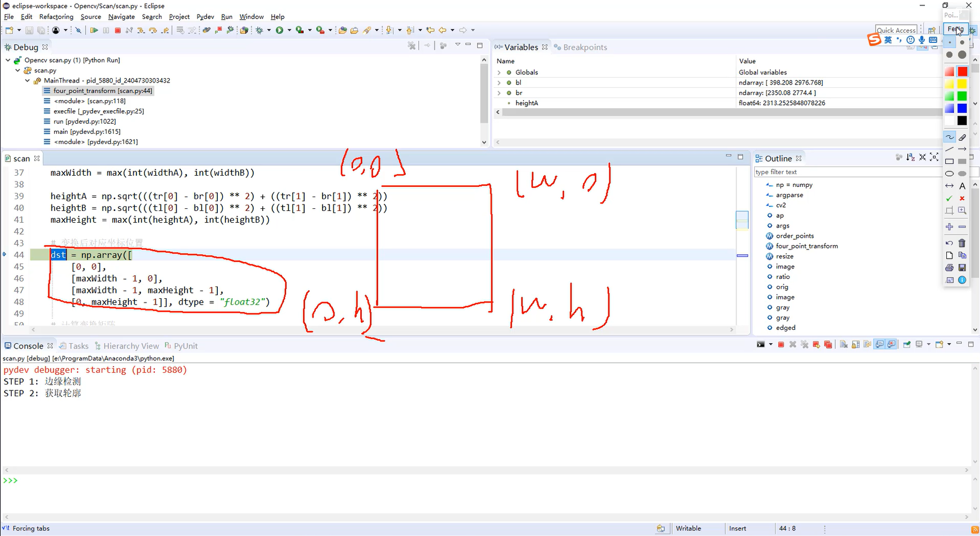The height and width of the screenshot is (536, 980).
Task: Select four_point_transform stack frame
Action: point(103,91)
